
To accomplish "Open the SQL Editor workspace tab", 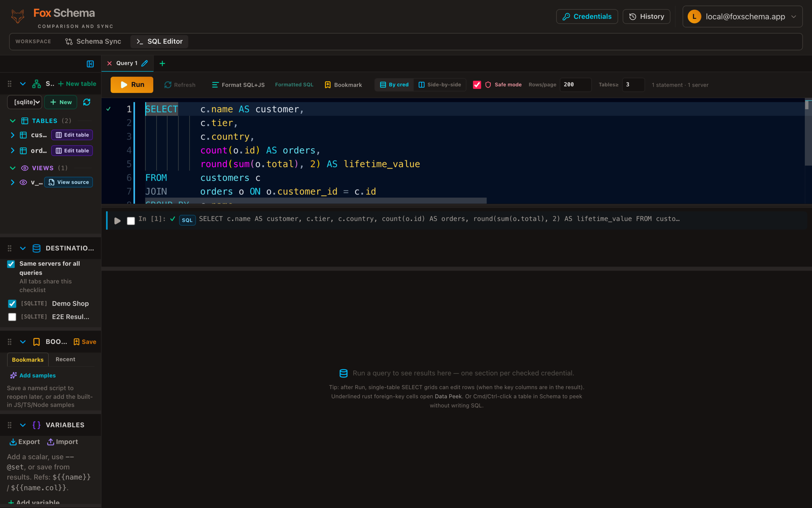I will [159, 42].
